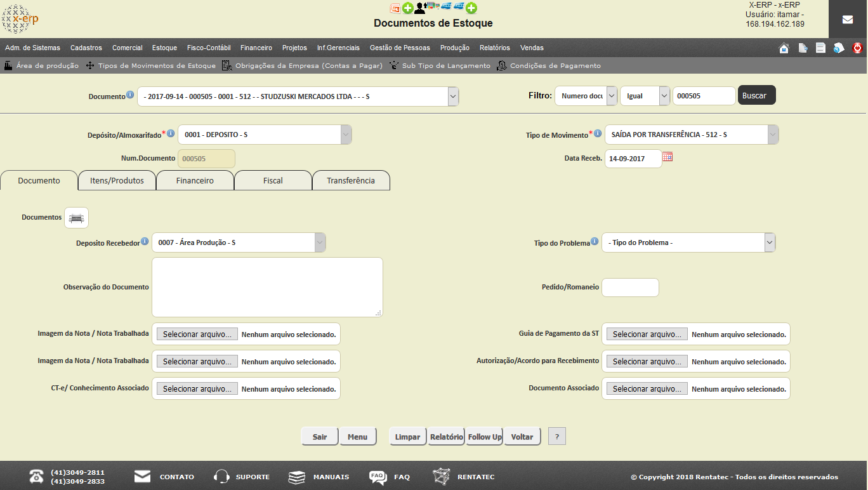Click the question mark help button

[x=556, y=437]
